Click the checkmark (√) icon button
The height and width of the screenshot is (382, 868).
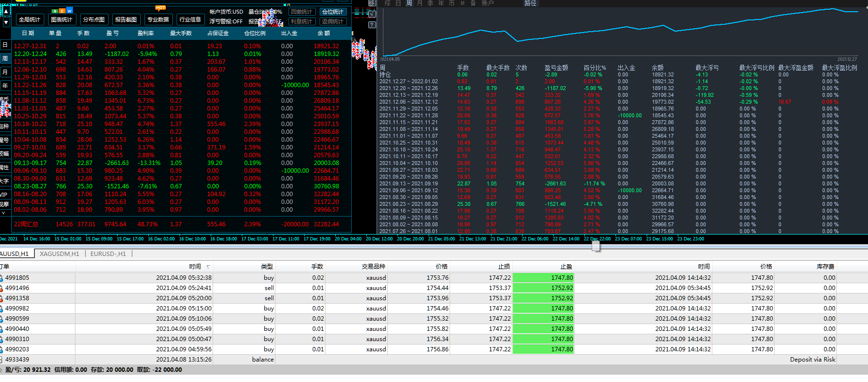(372, 14)
